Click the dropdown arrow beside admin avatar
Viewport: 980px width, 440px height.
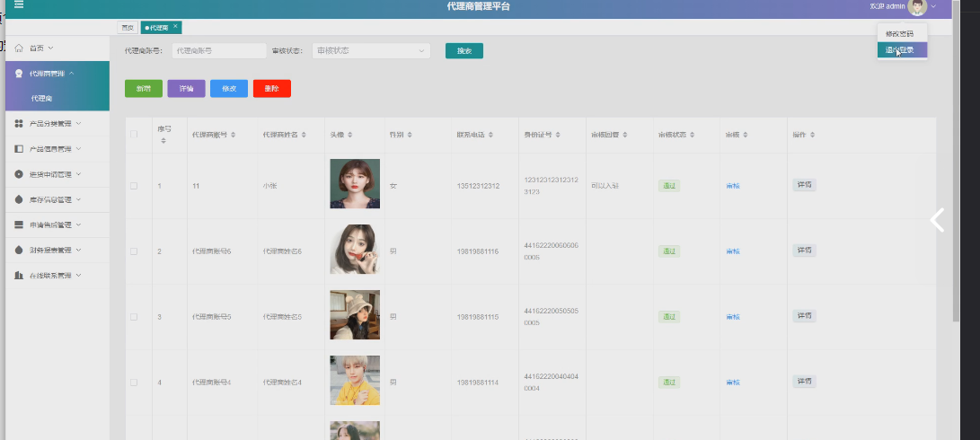pyautogui.click(x=934, y=6)
